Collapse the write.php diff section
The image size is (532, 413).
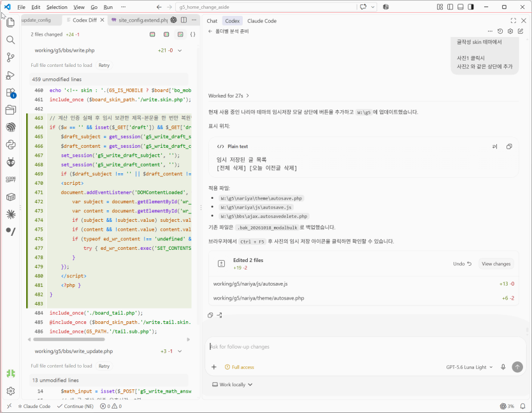click(180, 50)
